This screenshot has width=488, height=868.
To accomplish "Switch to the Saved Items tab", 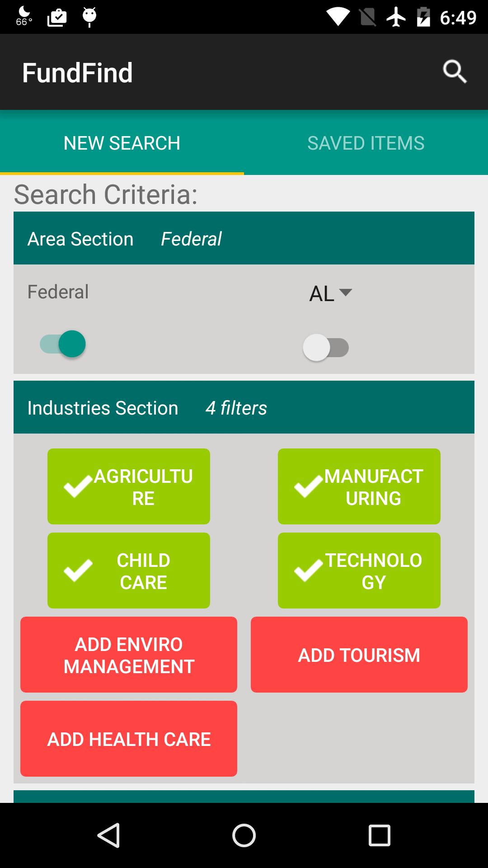I will pyautogui.click(x=366, y=143).
